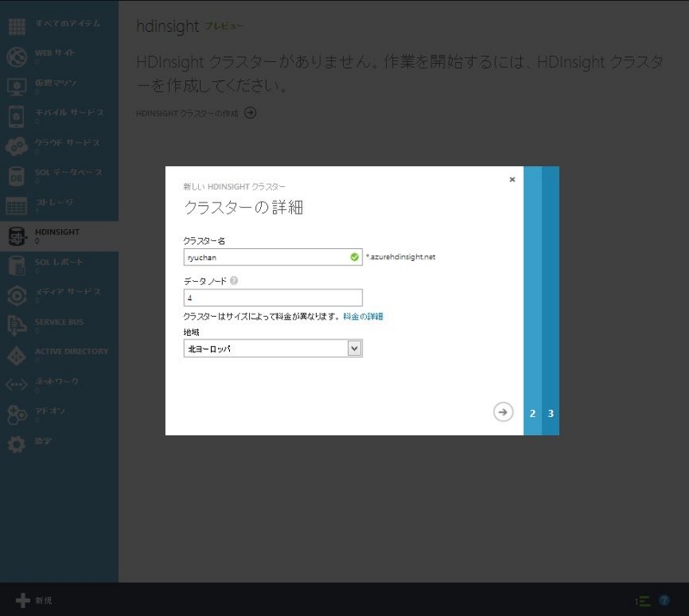This screenshot has height=616, width=689.
Task: Switch to wizard step 3
Action: (x=551, y=414)
